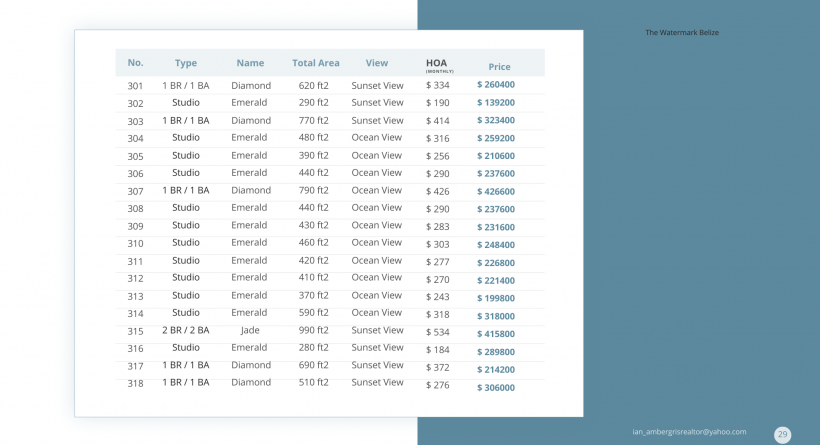Select price $ 289800
Screen dimensions: 820x445
496,352
